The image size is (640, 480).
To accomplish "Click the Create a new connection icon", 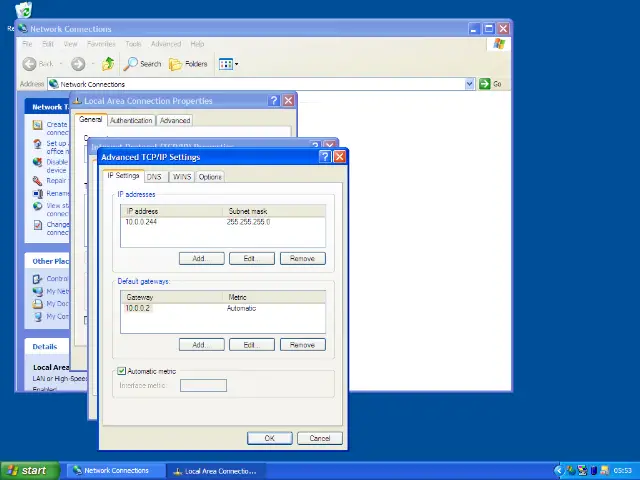I will click(x=37, y=126).
